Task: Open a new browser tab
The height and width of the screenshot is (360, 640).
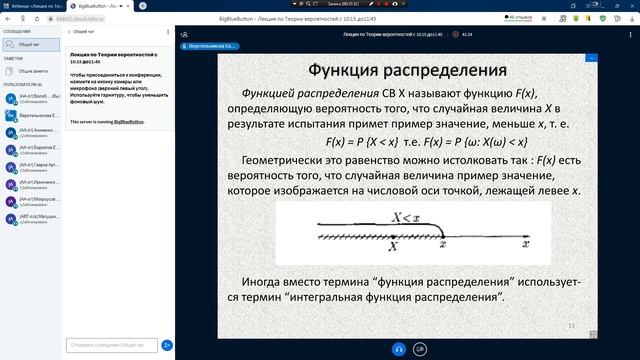Action: click(x=142, y=6)
